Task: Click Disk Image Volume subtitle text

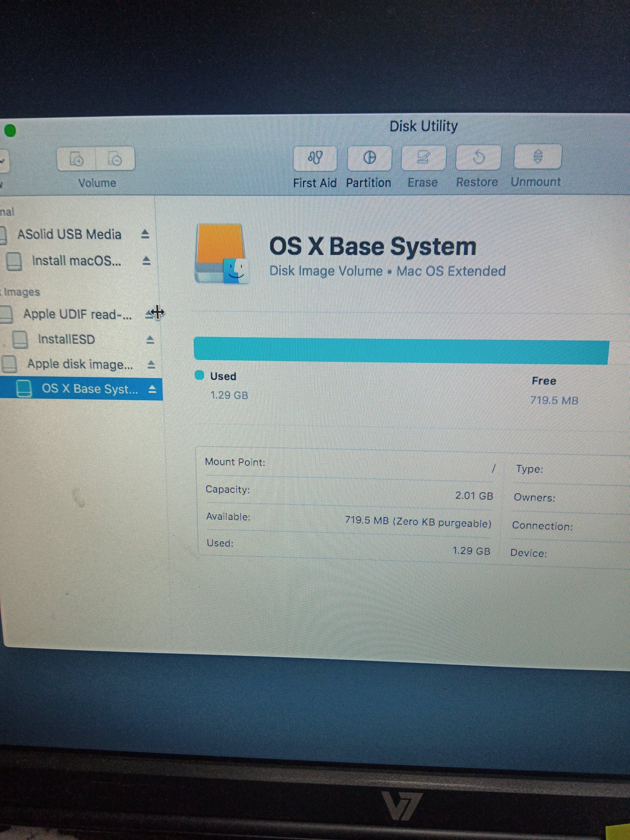Action: tap(326, 271)
